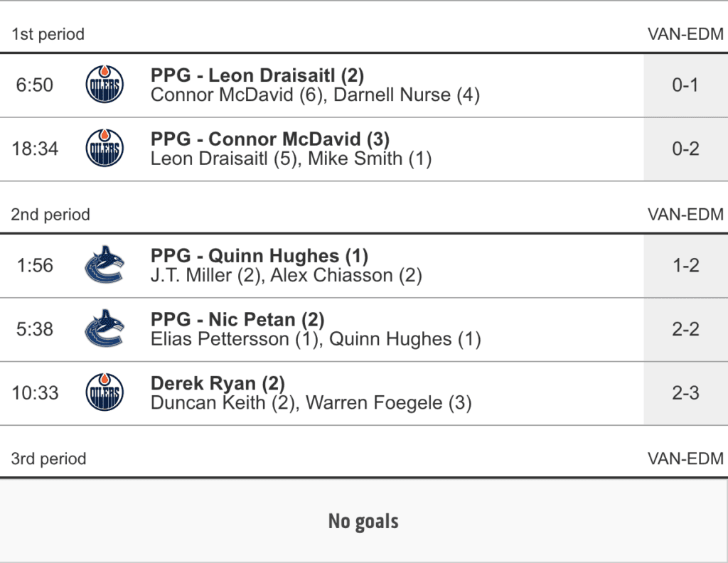The image size is (728, 563).
Task: Click Canucks logo beside Quinn Hughes goal
Action: point(104,265)
